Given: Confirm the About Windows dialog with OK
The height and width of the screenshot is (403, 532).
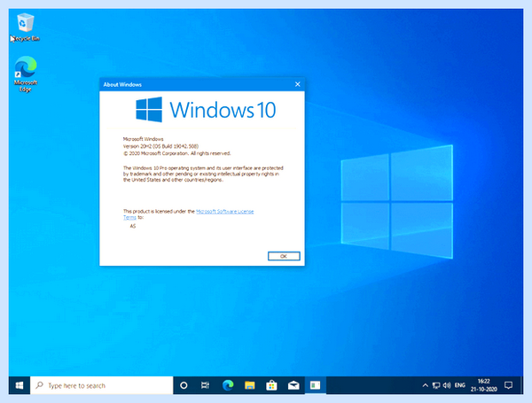Looking at the screenshot, I should (x=284, y=256).
